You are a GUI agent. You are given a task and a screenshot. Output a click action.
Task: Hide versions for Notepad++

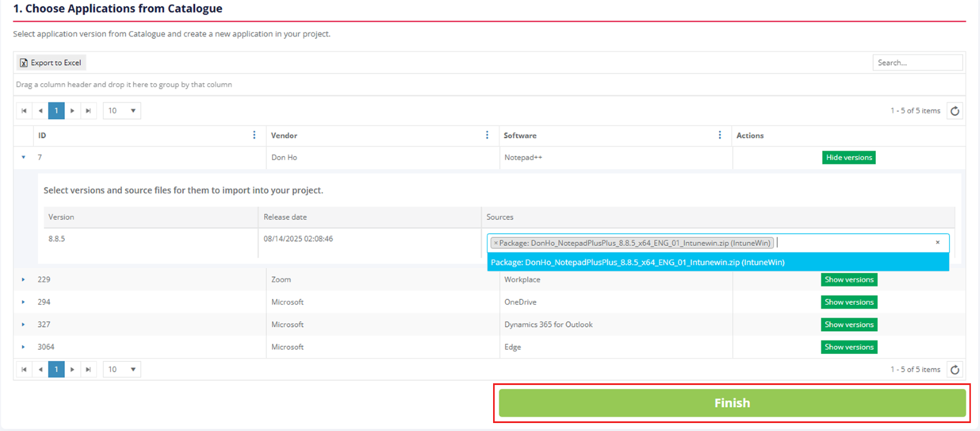tap(848, 158)
